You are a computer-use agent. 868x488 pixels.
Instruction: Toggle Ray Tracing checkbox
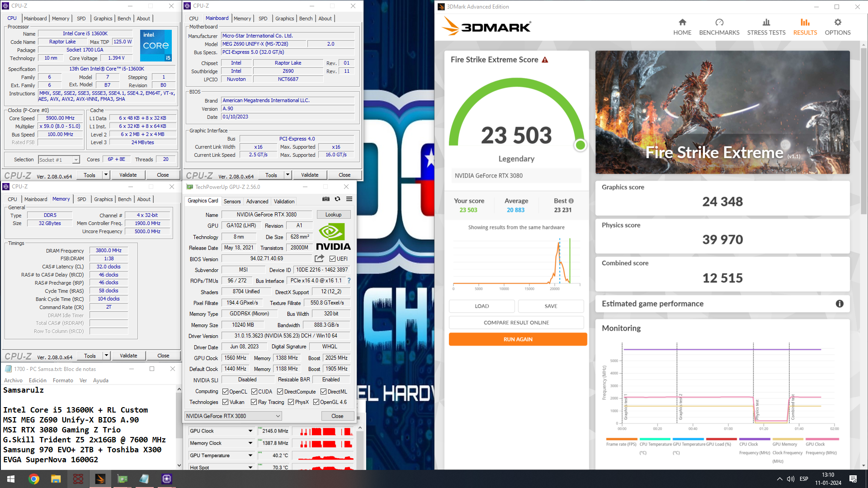[x=254, y=402]
